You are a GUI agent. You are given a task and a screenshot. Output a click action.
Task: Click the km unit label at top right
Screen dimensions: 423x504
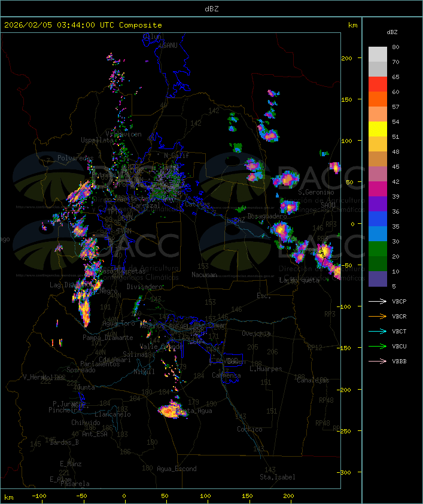[x=352, y=25]
